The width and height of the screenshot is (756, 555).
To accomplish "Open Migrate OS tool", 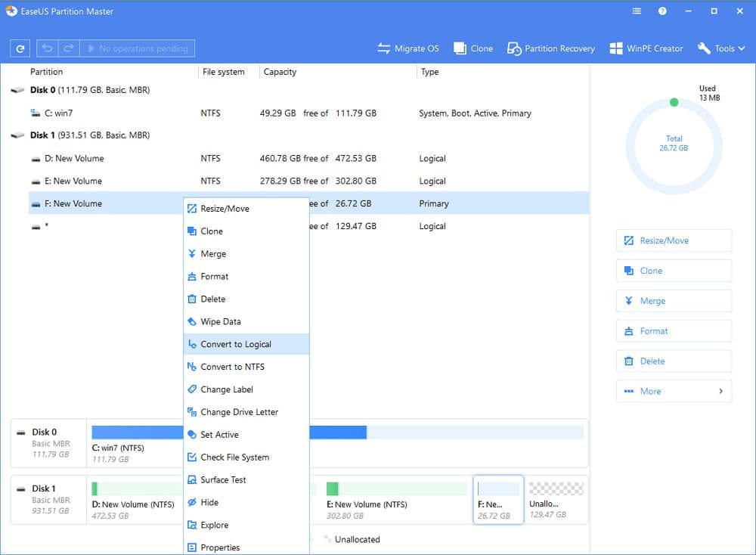I will pyautogui.click(x=408, y=48).
